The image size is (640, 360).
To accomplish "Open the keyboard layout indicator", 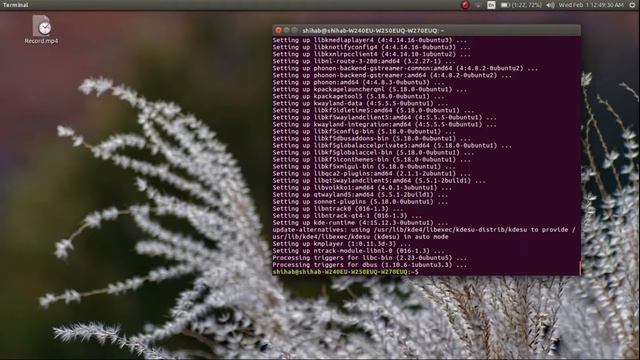I will pyautogui.click(x=491, y=5).
